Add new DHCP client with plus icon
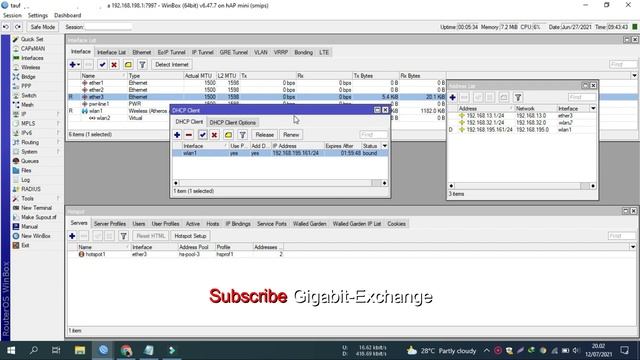This screenshot has width=640, height=360. [x=177, y=135]
